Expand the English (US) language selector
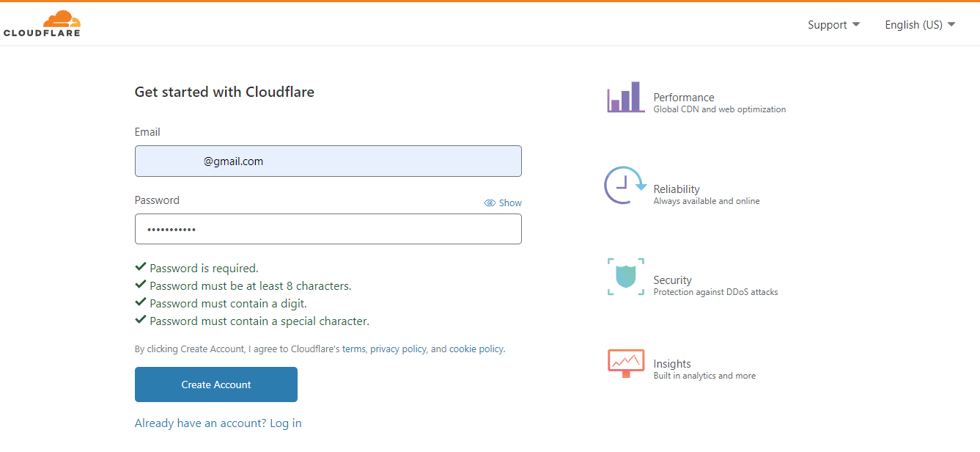 pos(919,25)
